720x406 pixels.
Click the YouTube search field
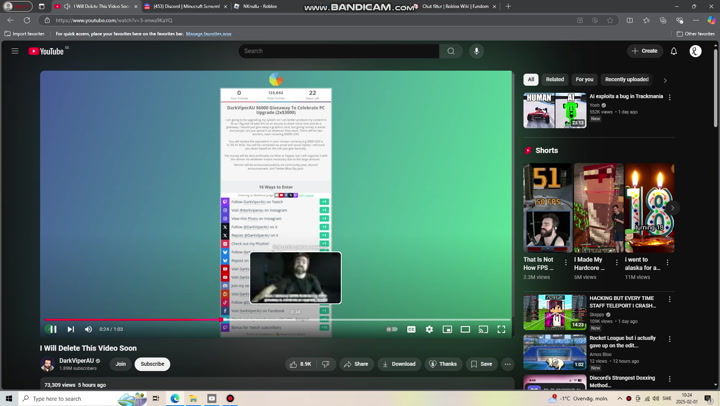tap(339, 51)
